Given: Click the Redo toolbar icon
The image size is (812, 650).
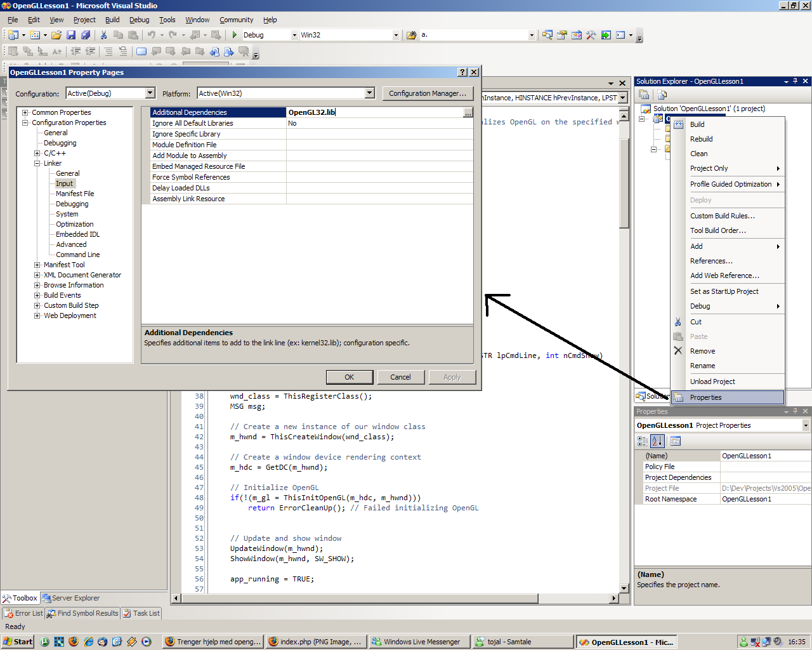Looking at the screenshot, I should pyautogui.click(x=173, y=35).
